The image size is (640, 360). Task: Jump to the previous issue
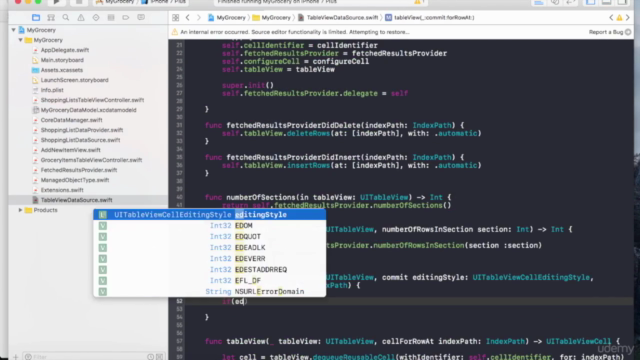pyautogui.click(x=611, y=18)
